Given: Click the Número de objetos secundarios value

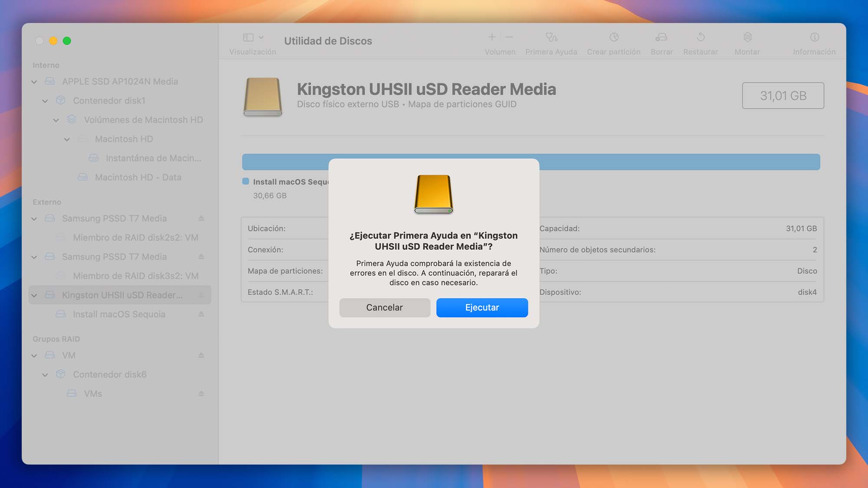Looking at the screenshot, I should (815, 250).
